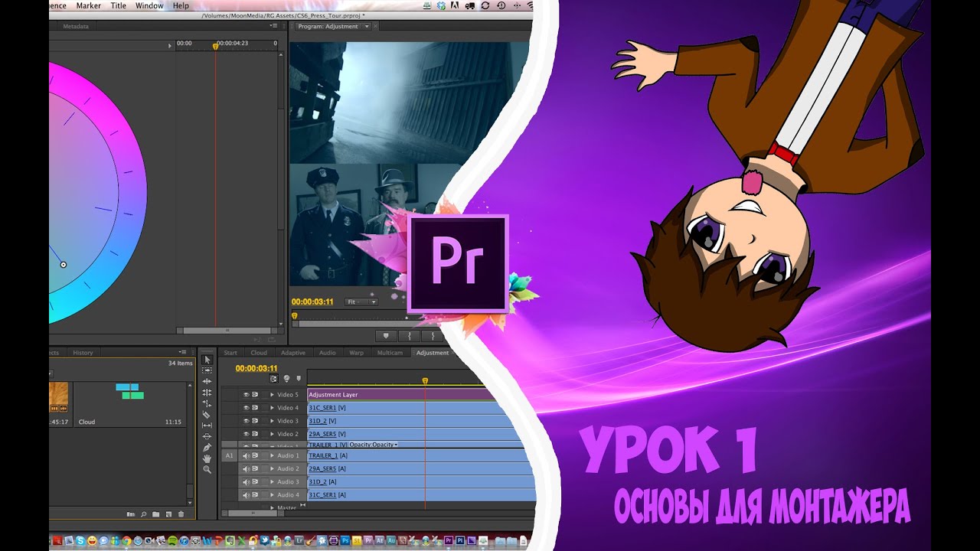The width and height of the screenshot is (980, 551).
Task: Select the Pen tool
Action: click(207, 448)
